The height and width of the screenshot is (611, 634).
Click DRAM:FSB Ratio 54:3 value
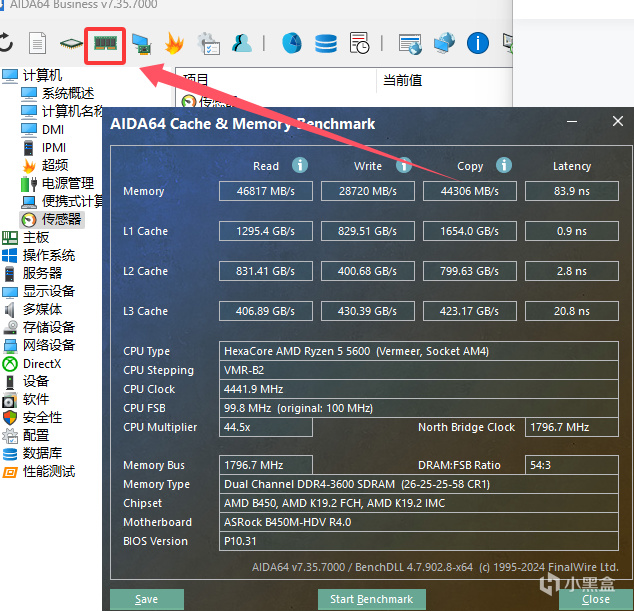point(572,465)
